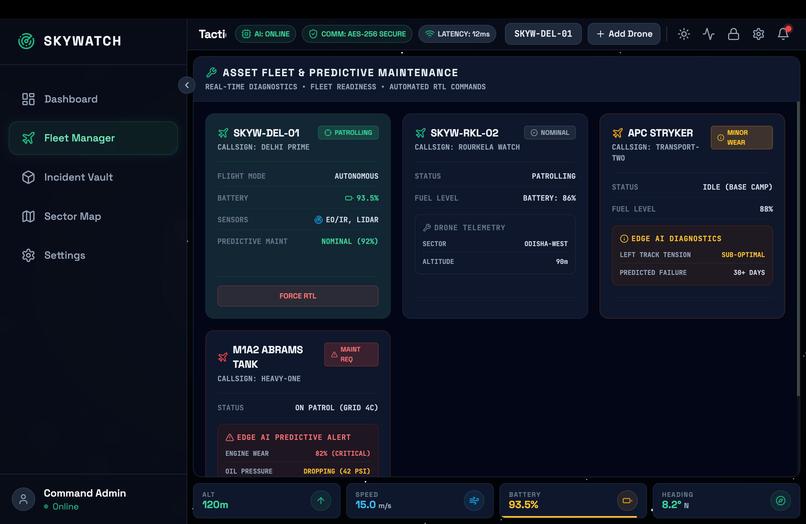
Task: Click the Dashboard grid icon
Action: [28, 99]
